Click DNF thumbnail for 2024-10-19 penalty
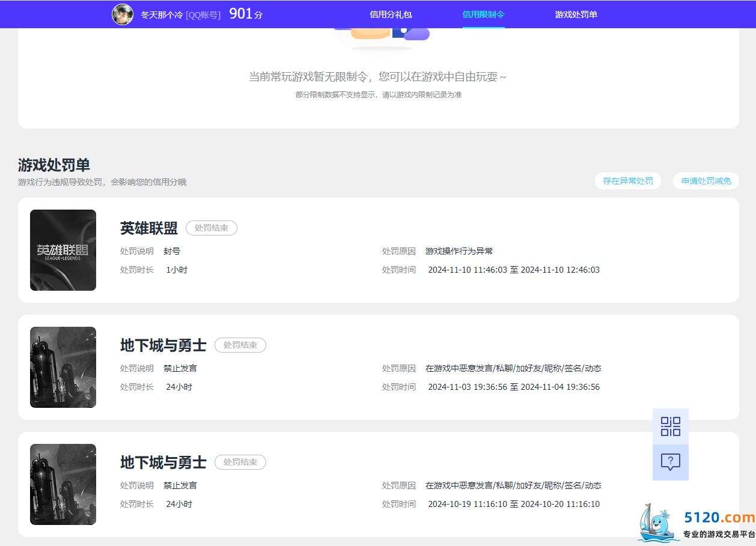 point(63,484)
